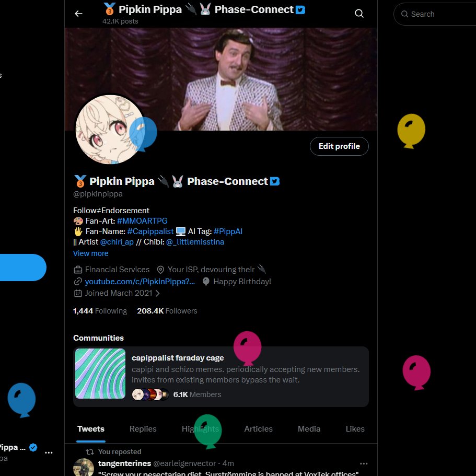Open the account switcher ellipsis bottom-left

click(x=49, y=452)
